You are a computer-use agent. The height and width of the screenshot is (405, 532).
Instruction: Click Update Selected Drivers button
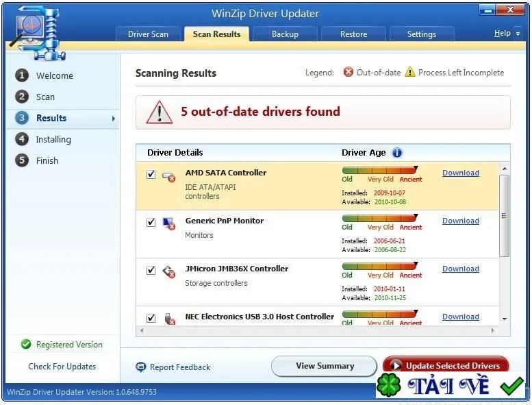pos(446,366)
